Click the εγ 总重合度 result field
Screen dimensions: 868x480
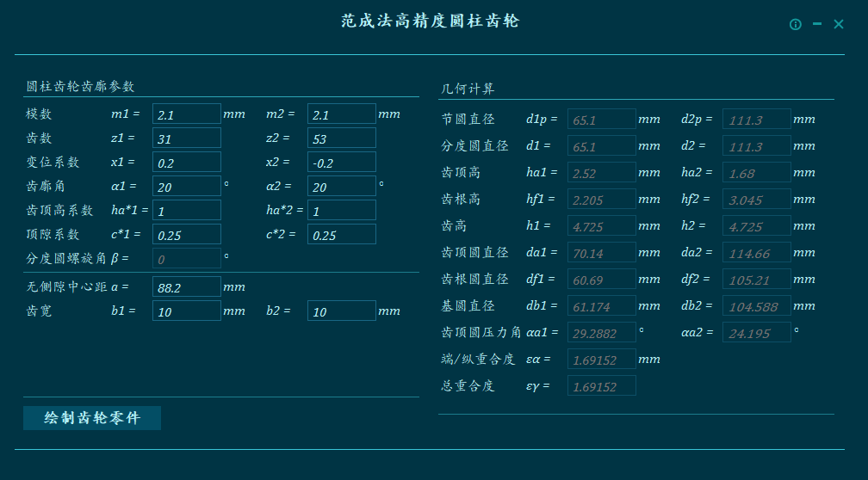coord(602,386)
